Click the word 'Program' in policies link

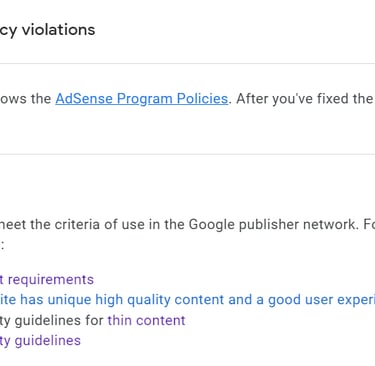[145, 99]
